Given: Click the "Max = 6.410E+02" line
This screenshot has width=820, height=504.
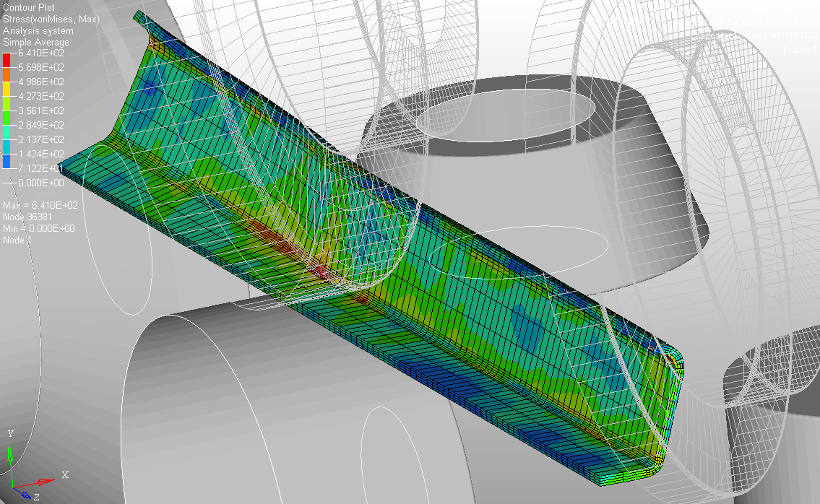Looking at the screenshot, I should [x=40, y=206].
